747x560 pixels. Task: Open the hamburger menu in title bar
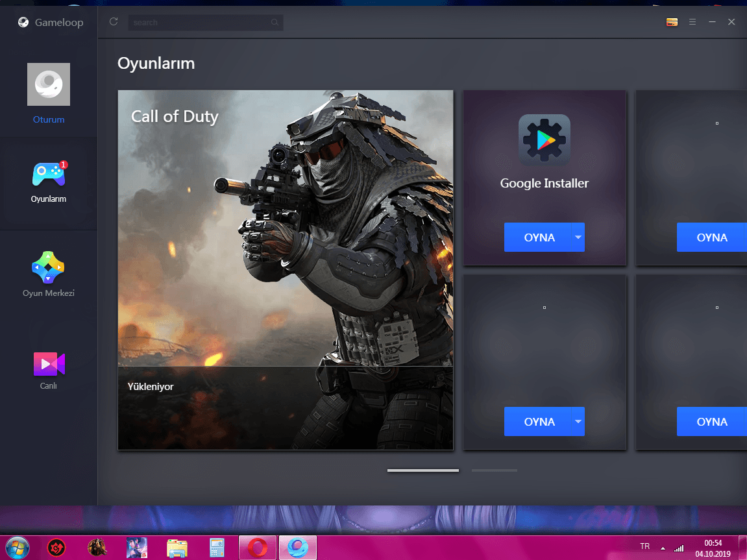[x=692, y=22]
